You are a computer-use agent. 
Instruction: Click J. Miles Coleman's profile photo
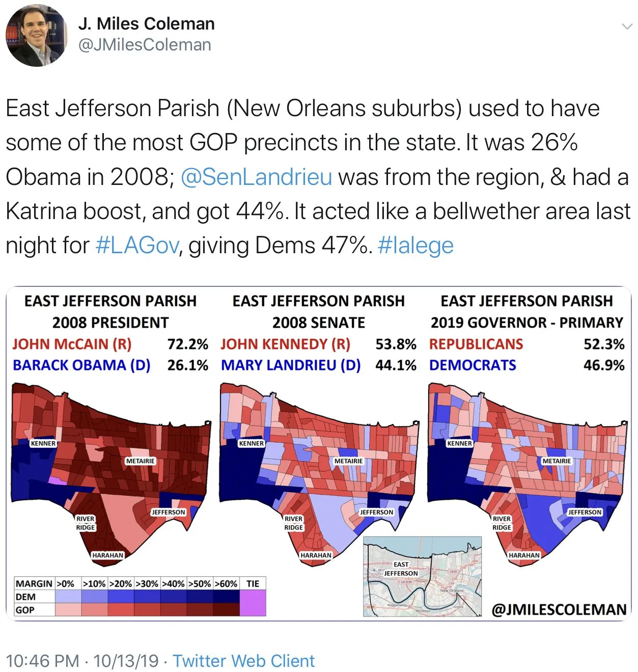[x=36, y=35]
